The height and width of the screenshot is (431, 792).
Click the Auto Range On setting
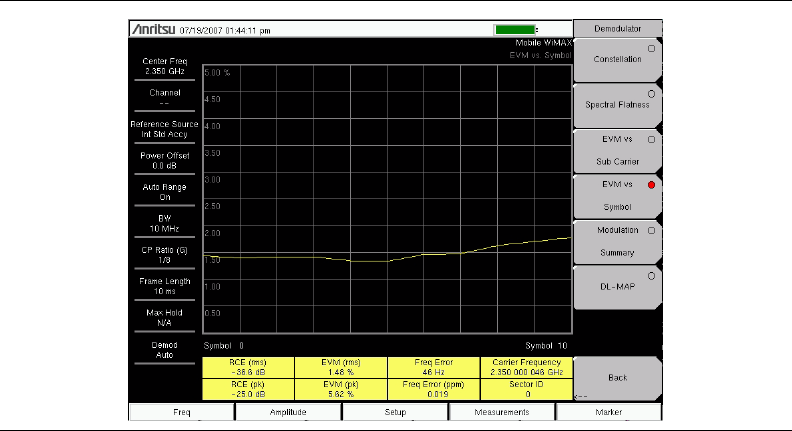coord(165,192)
